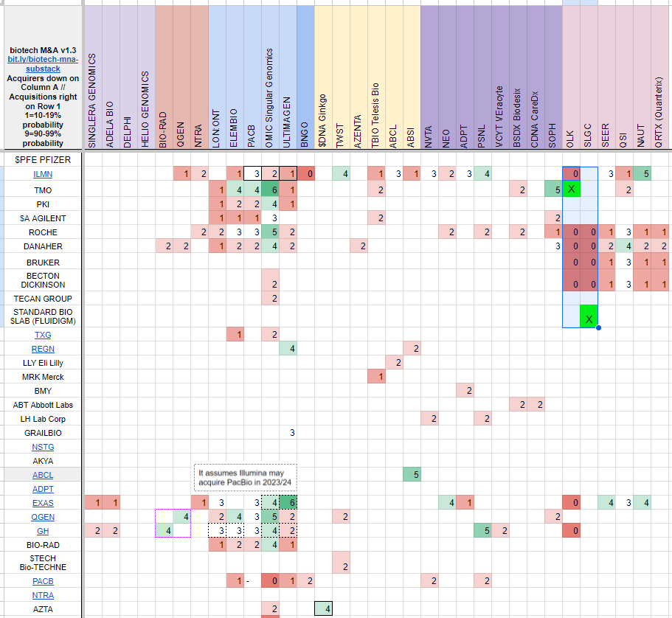The height and width of the screenshot is (618, 672).
Task: Select the outlined 4 cell in AZTA row
Action: [323, 608]
